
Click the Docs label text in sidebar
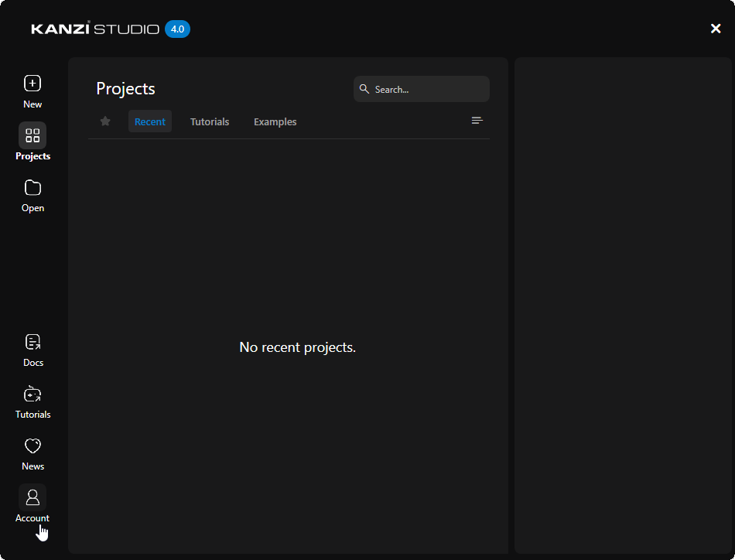click(x=32, y=362)
